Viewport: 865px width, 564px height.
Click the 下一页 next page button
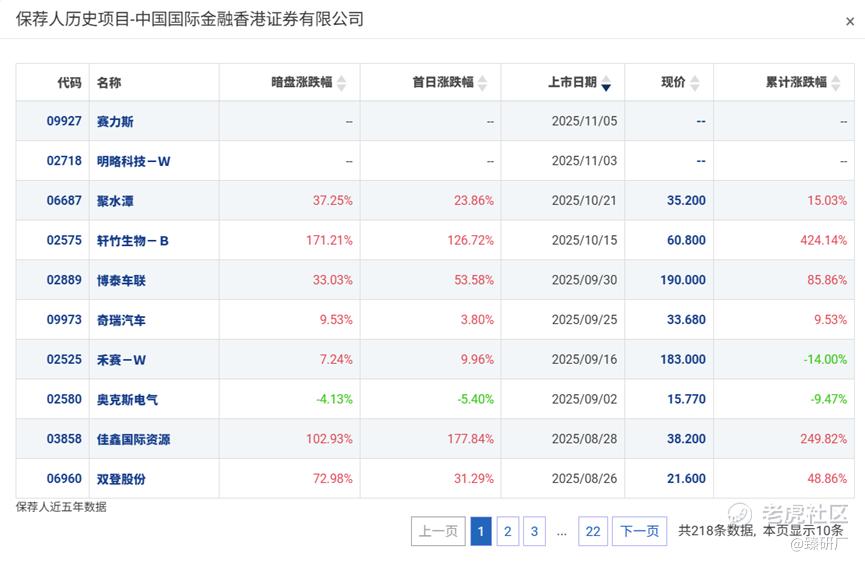tap(639, 531)
